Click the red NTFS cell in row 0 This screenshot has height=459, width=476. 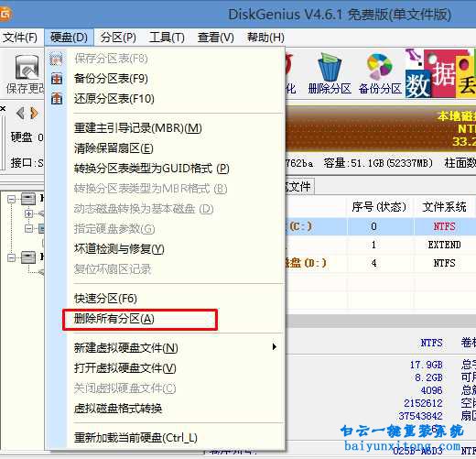(x=444, y=226)
